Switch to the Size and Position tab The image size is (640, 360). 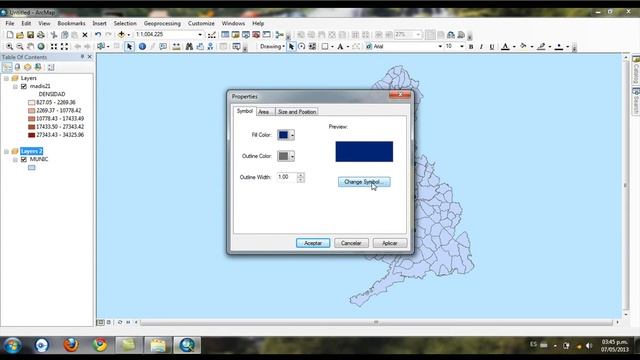(297, 112)
